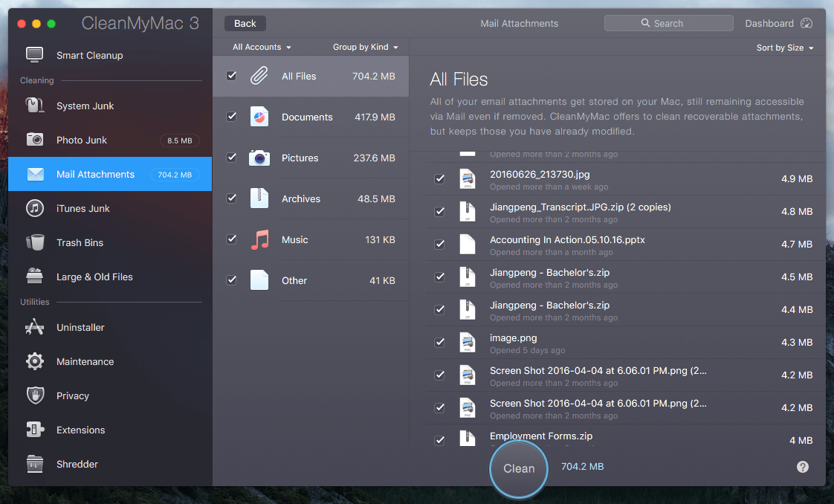Click the 4.9 MB file size value
Screen dimensions: 834x504
pyautogui.click(x=797, y=178)
